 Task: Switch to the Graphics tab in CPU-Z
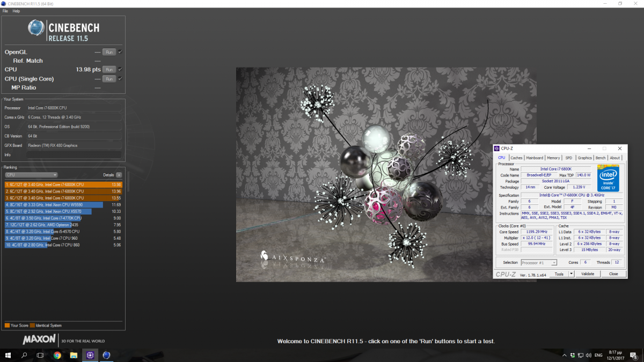(585, 158)
